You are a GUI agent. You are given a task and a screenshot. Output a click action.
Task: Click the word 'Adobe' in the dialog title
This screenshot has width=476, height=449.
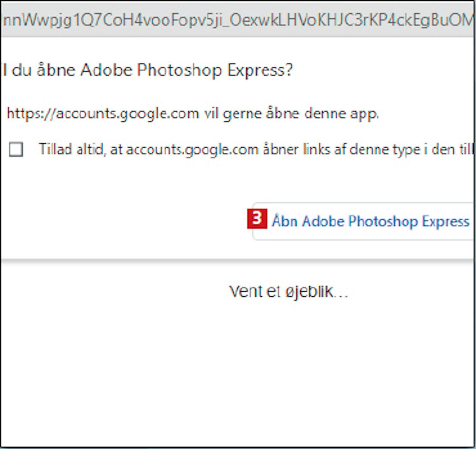(x=106, y=70)
